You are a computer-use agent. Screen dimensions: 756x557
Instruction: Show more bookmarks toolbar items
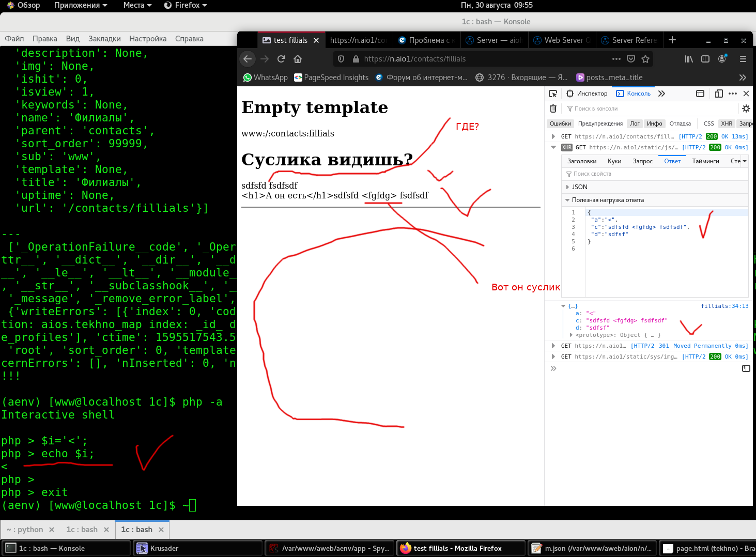(x=743, y=78)
